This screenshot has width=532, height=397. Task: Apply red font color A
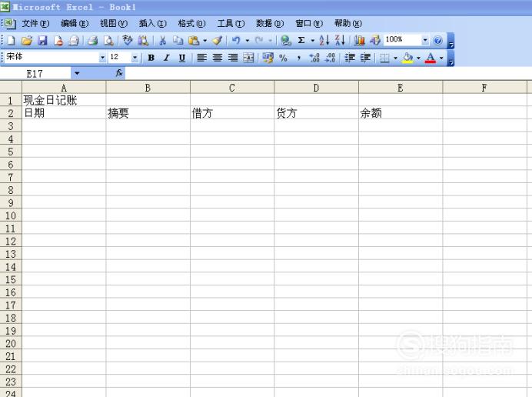431,58
